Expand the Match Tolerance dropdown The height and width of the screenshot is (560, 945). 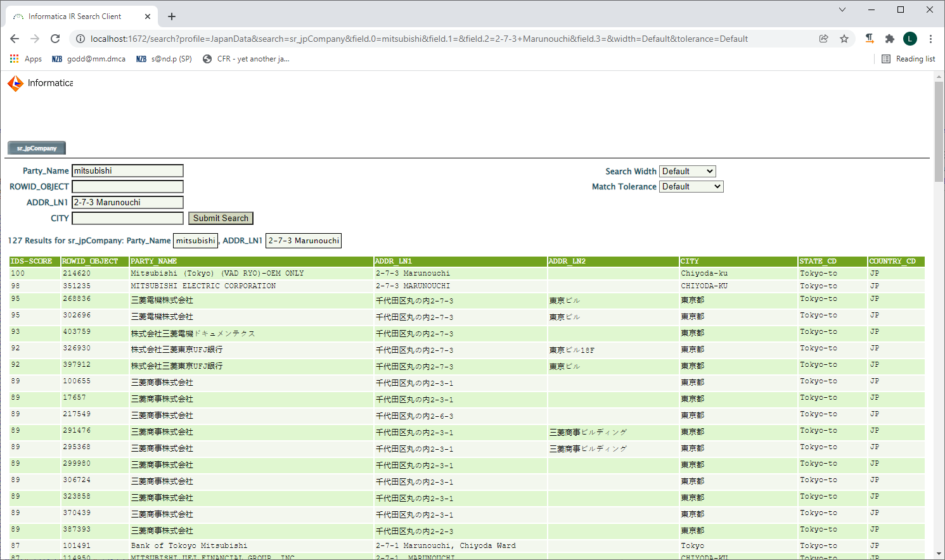(x=691, y=186)
